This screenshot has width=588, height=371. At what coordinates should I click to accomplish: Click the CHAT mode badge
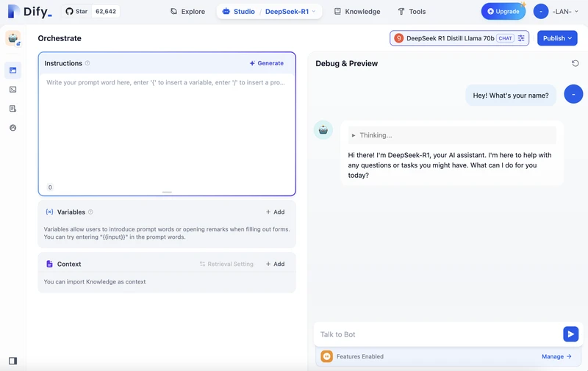[x=505, y=38]
